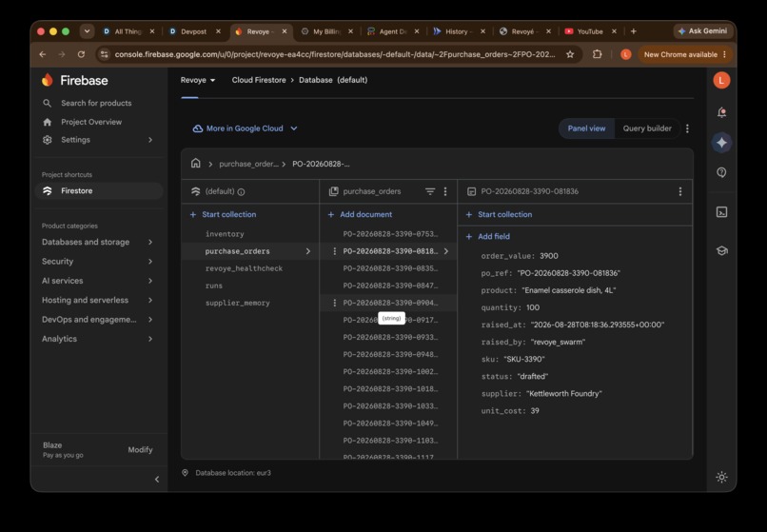767x532 pixels.
Task: Select the supplier_memory collection
Action: pos(237,303)
